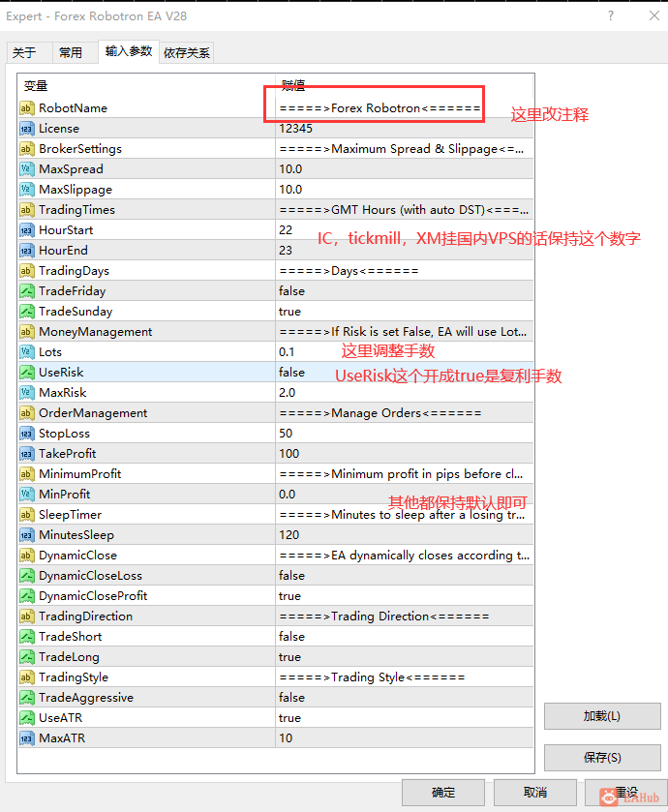Click the boolean icon beside TradeSunday

point(27,312)
